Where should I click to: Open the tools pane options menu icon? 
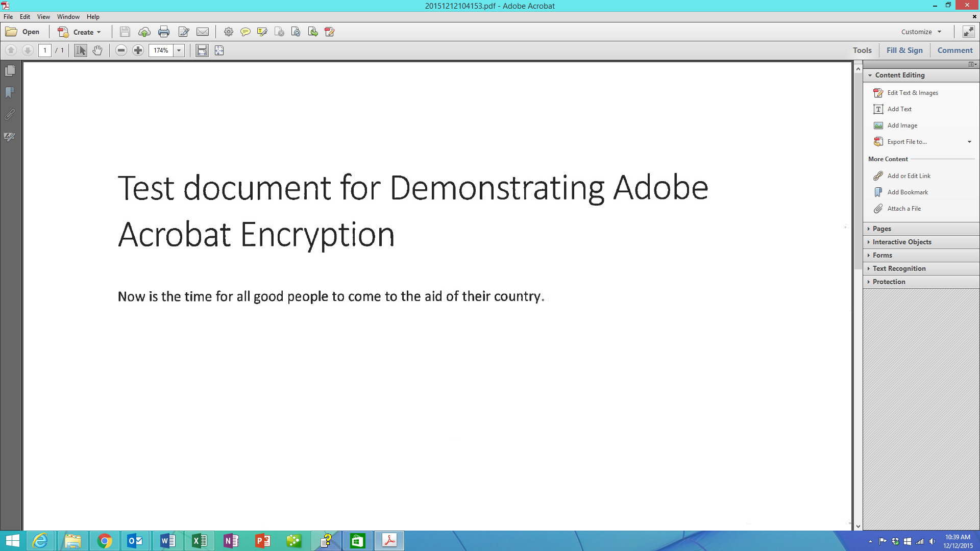click(972, 64)
